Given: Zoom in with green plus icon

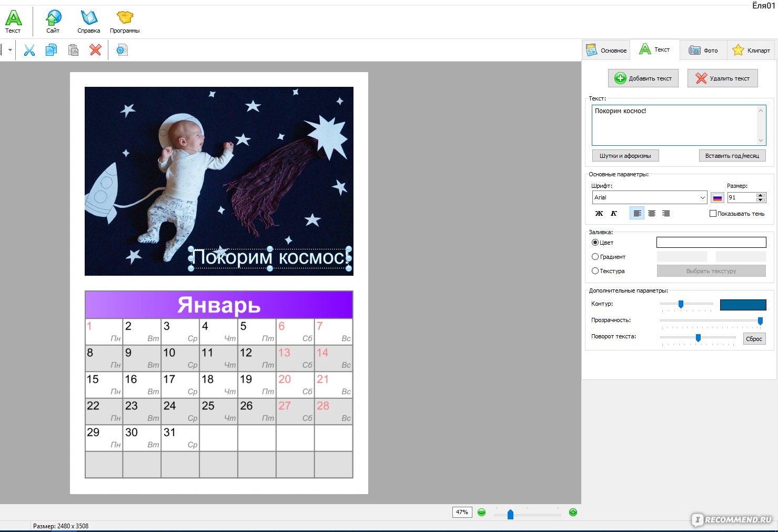Looking at the screenshot, I should pyautogui.click(x=573, y=512).
